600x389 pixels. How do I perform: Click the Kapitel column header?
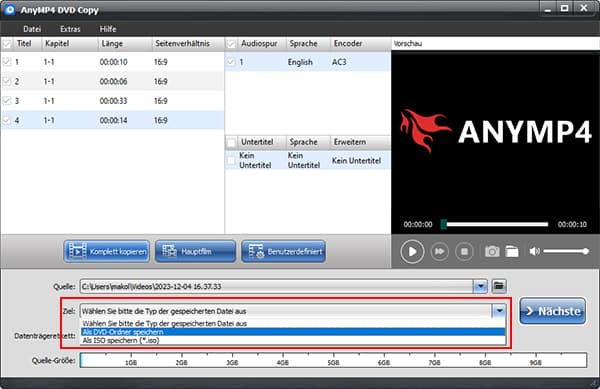(x=70, y=44)
